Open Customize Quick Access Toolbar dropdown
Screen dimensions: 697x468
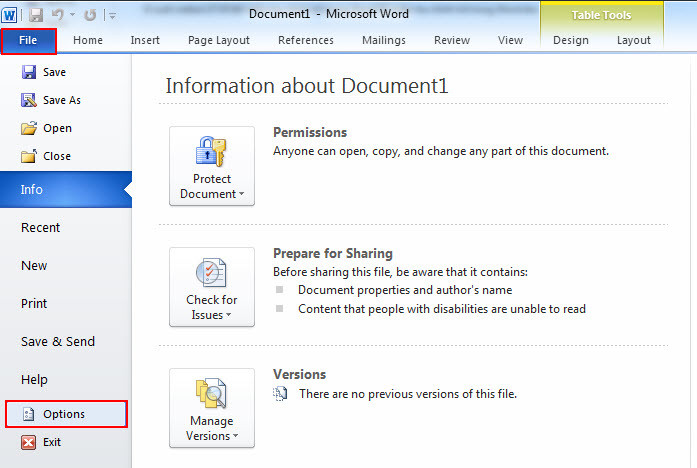click(x=113, y=16)
